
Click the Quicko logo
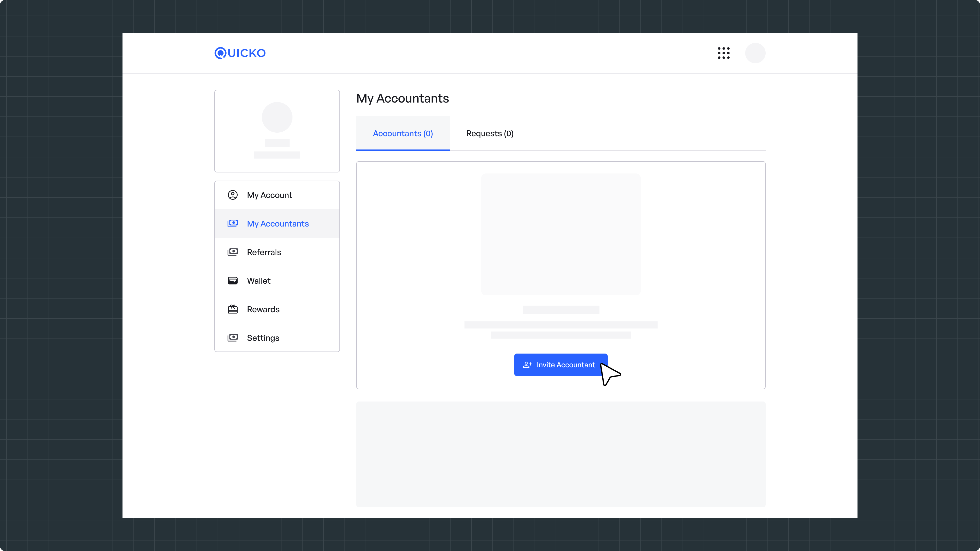point(240,53)
